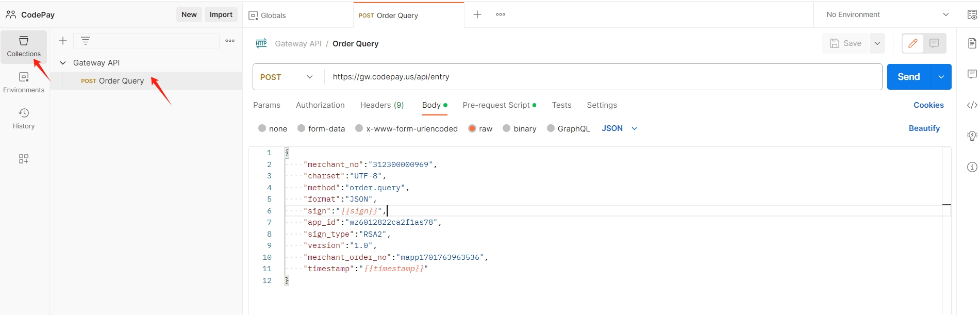
Task: Switch to the Pre-request Script tab
Action: (x=499, y=105)
